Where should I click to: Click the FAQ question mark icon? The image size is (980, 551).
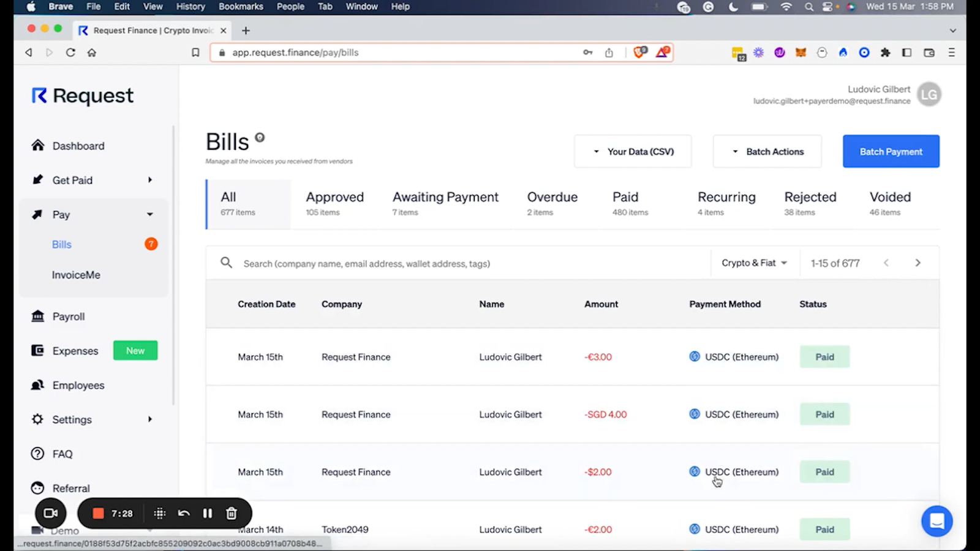(x=38, y=454)
